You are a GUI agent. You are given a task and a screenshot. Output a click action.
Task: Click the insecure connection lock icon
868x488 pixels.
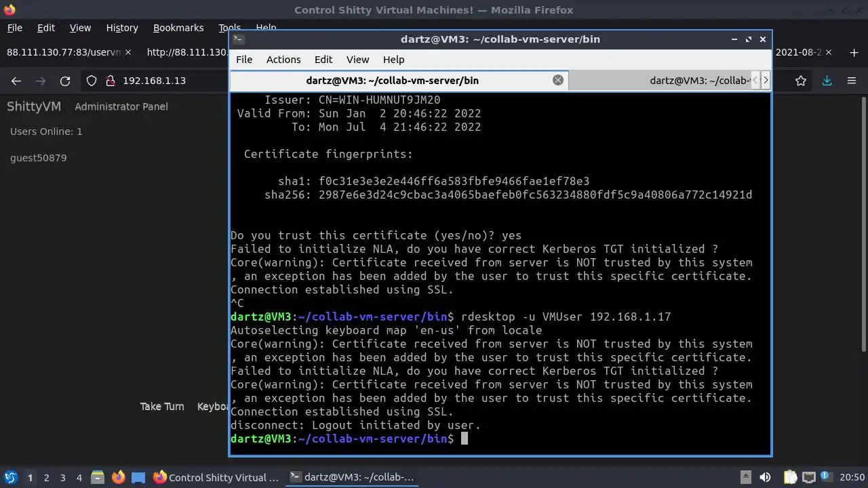111,81
